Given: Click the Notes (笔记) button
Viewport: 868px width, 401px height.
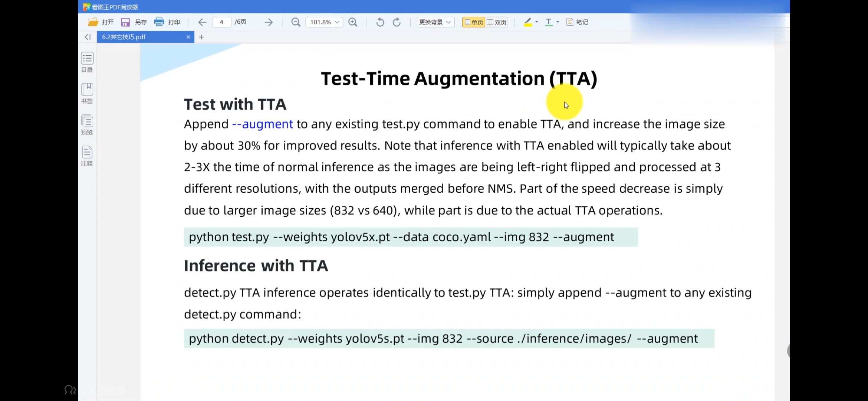Looking at the screenshot, I should pyautogui.click(x=577, y=22).
